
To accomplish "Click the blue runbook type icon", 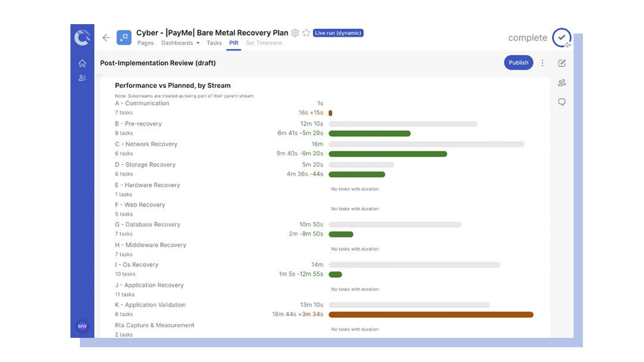I will coord(124,38).
